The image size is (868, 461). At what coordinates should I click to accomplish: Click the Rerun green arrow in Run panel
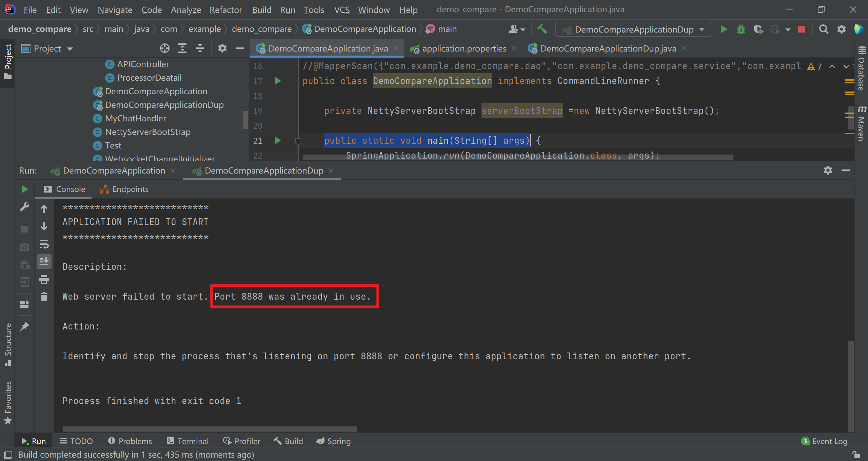pyautogui.click(x=24, y=189)
